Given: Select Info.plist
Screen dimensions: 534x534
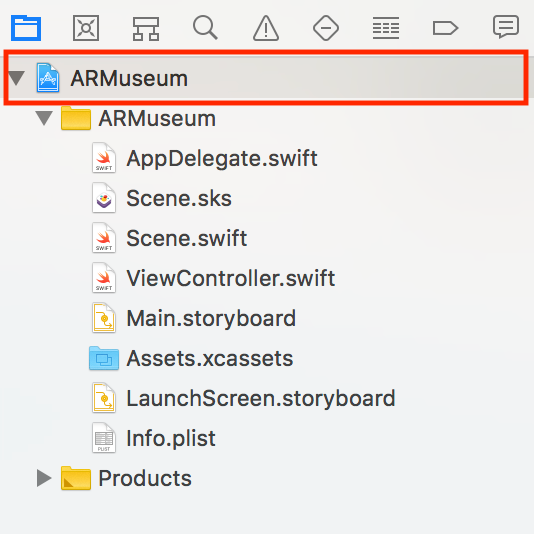Looking at the screenshot, I should 171,438.
